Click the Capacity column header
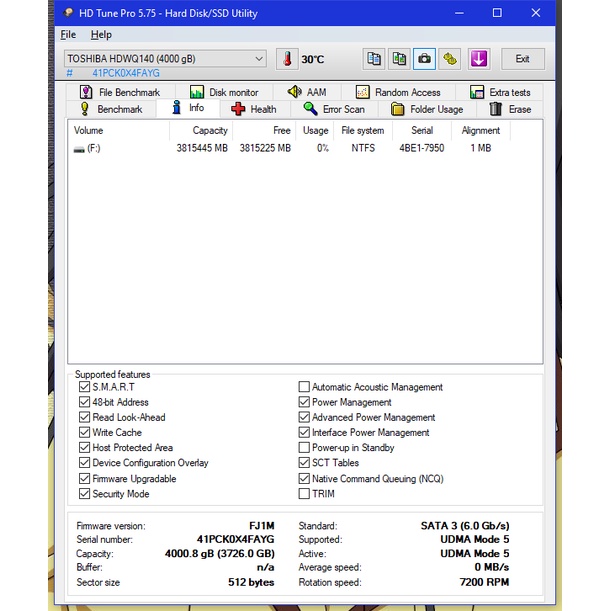The height and width of the screenshot is (611, 611). pos(210,130)
